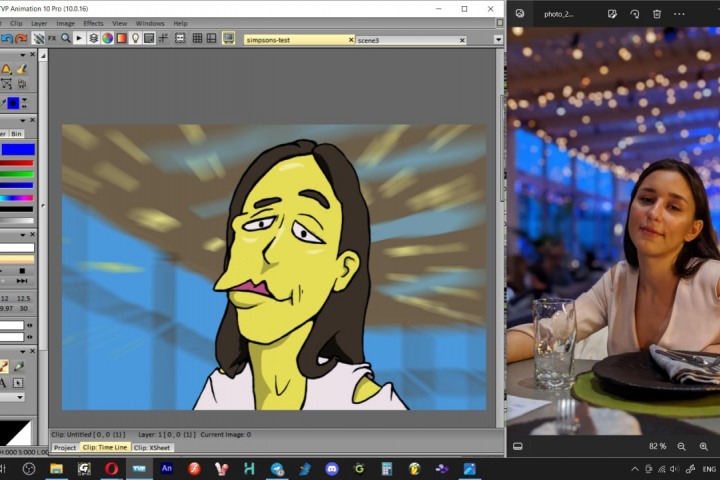
Task: Open the Clip menu
Action: [16, 23]
